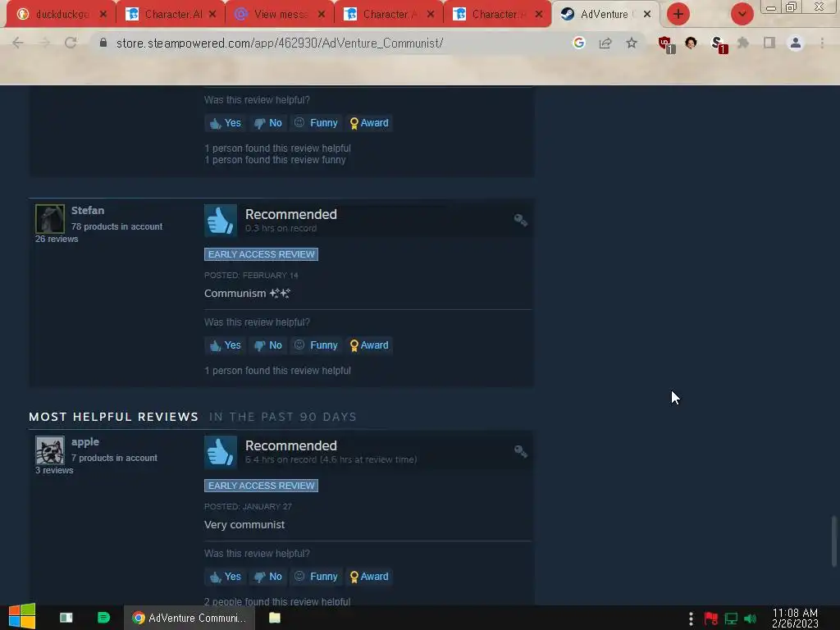Open apple's 3 reviews link

tap(54, 470)
